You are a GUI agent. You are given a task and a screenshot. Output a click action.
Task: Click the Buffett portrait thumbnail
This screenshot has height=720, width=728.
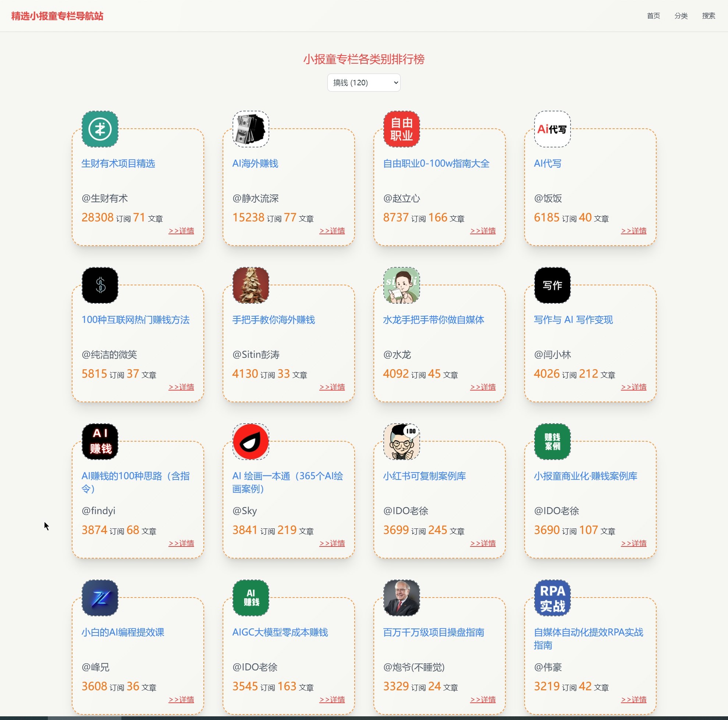pyautogui.click(x=401, y=598)
